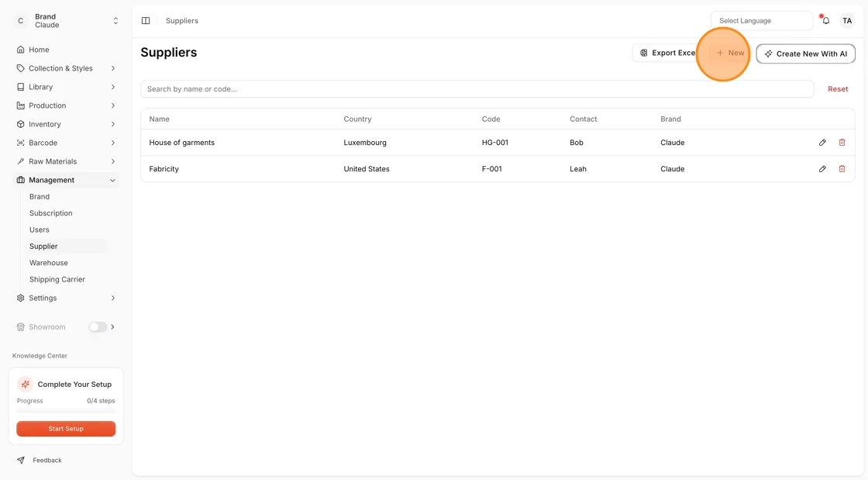Click the Contact column header
The image size is (868, 480).
coord(584,119)
